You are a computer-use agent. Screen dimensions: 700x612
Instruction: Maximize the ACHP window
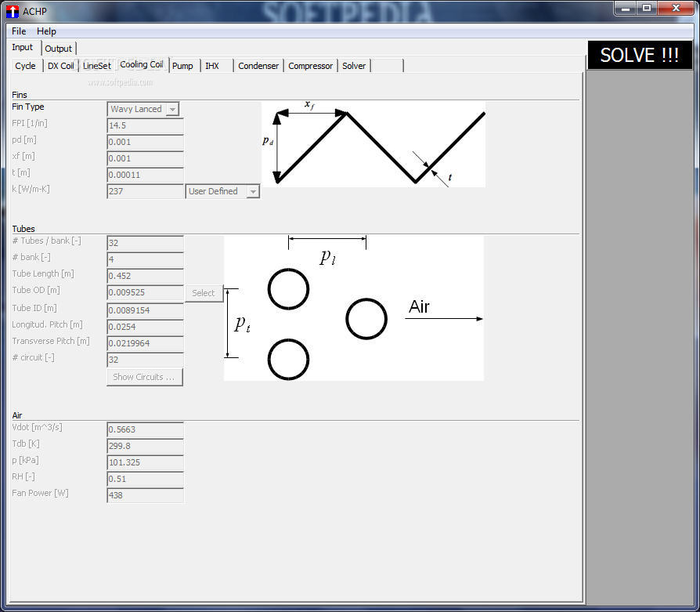(x=647, y=9)
